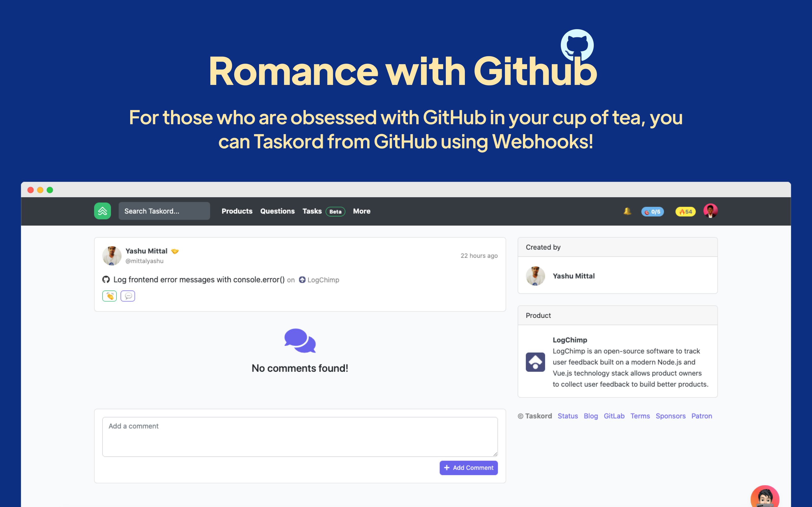Toggle the clap praise reaction button
812x507 pixels.
(x=109, y=296)
